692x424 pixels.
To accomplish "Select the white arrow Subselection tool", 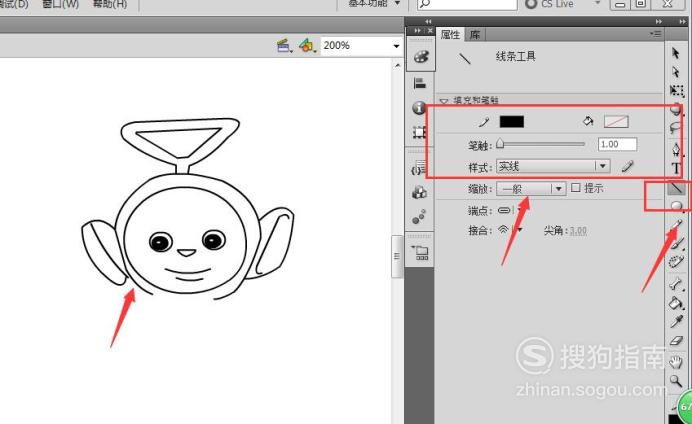I will point(675,71).
